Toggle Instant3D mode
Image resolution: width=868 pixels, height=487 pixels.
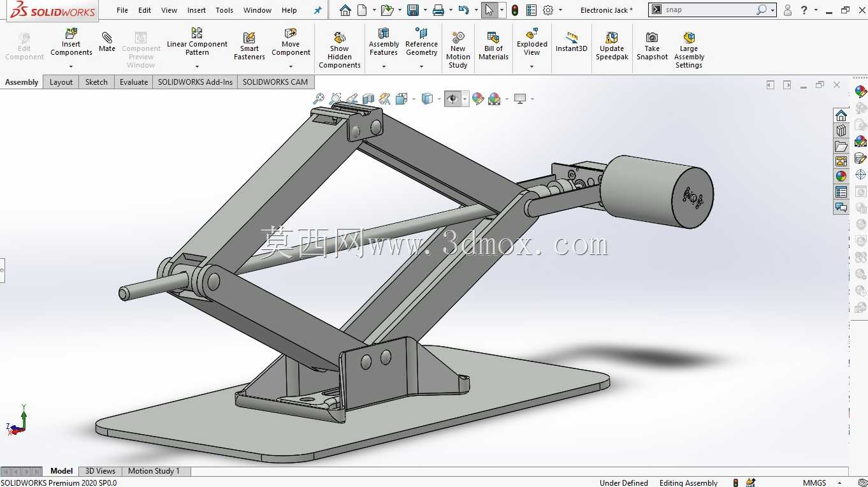pyautogui.click(x=571, y=42)
